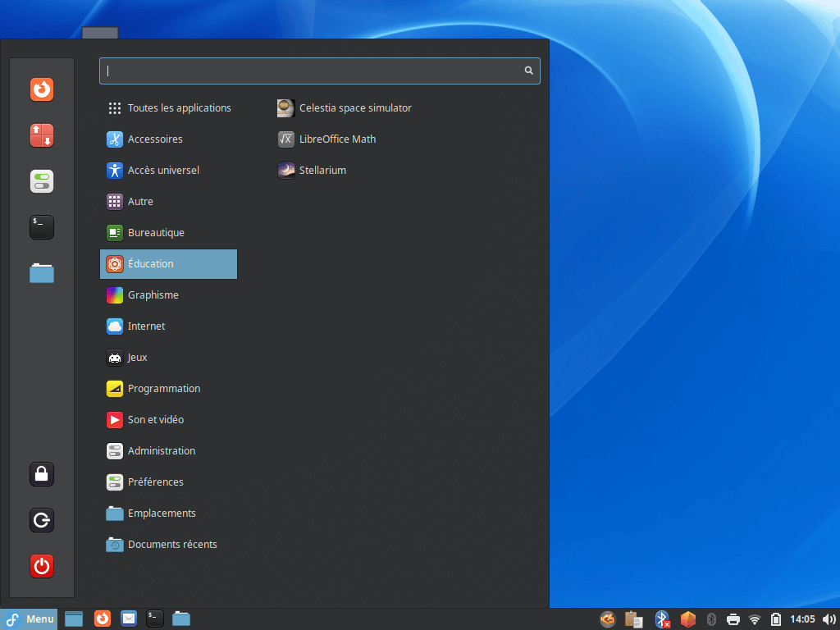Open Firefox from the bottom panel
840x630 pixels.
tap(103, 619)
